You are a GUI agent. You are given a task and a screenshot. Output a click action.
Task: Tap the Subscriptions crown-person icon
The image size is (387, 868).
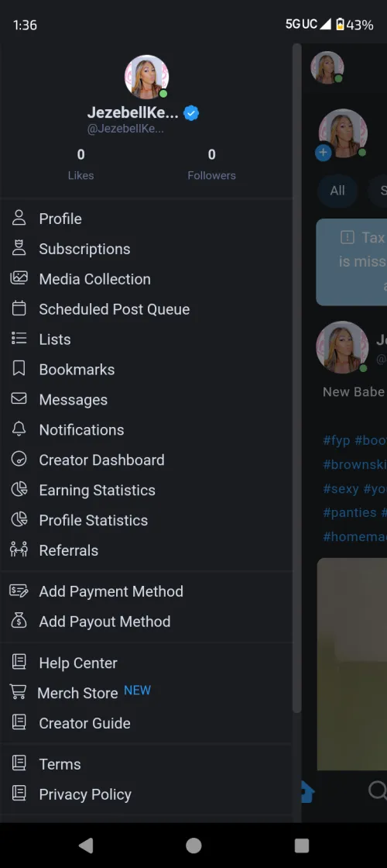(19, 248)
